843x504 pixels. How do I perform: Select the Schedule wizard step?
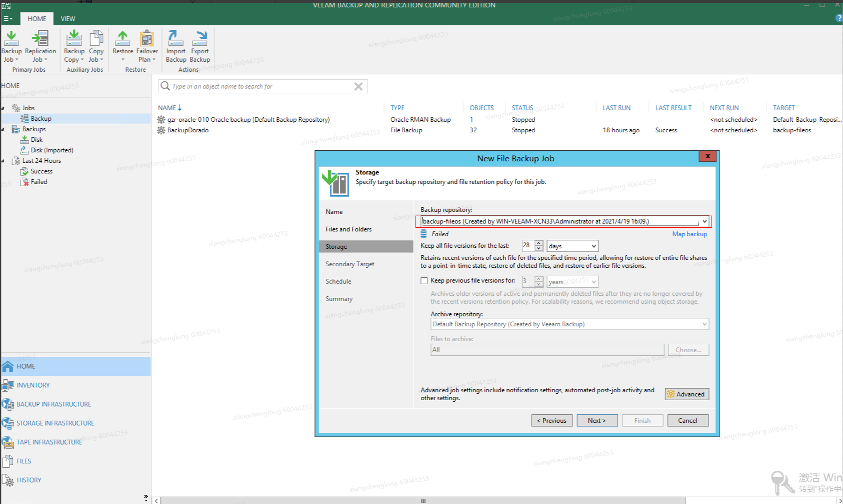(x=338, y=282)
